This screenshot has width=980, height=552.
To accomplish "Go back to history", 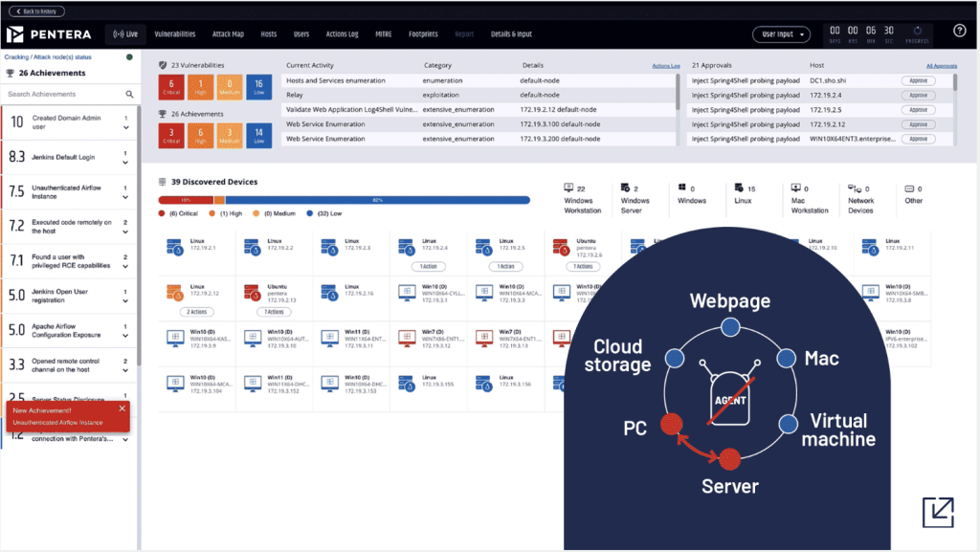I will [x=36, y=11].
